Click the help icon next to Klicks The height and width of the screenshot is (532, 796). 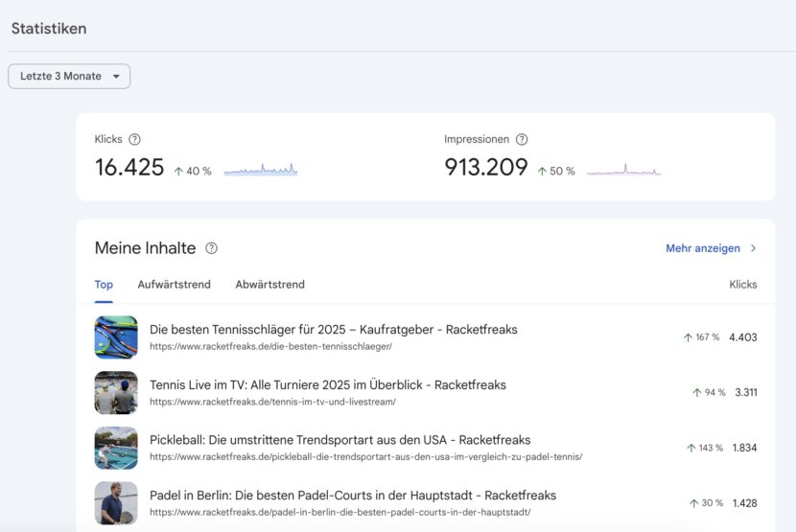tap(134, 139)
